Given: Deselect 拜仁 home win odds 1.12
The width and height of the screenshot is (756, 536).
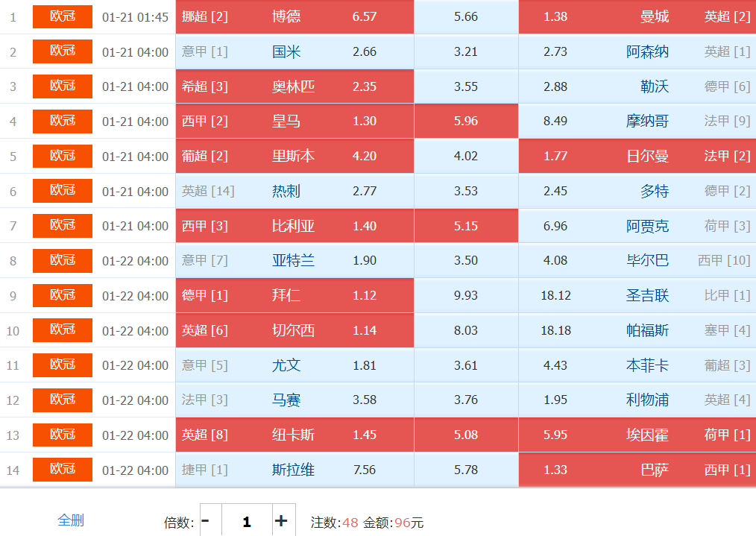Looking at the screenshot, I should click(294, 296).
